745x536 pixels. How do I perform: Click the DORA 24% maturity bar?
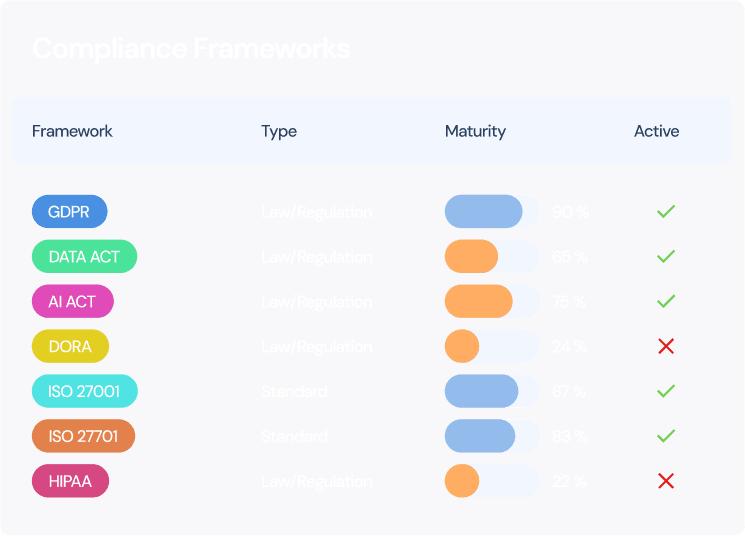tap(492, 346)
